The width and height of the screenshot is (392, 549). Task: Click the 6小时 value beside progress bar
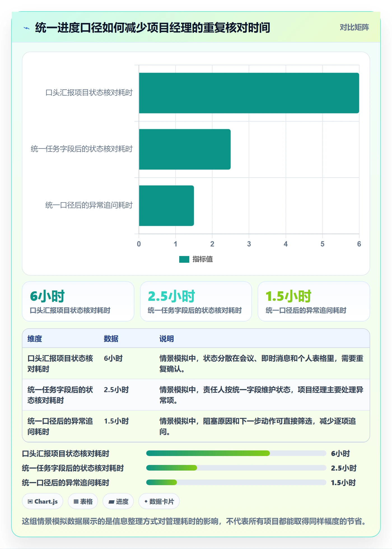[x=340, y=453]
